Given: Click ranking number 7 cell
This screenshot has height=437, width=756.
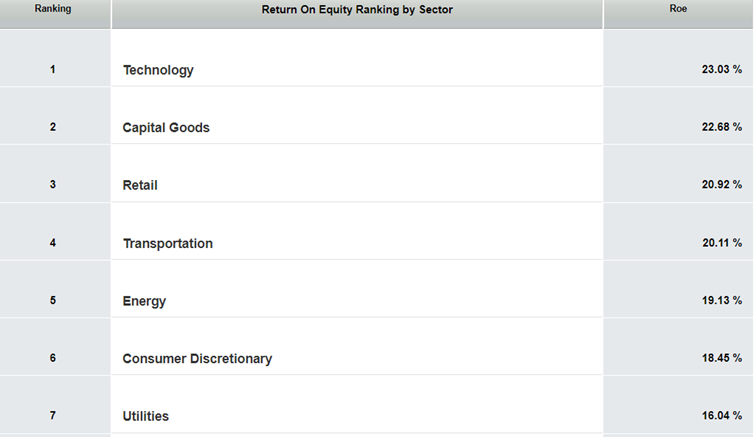Looking at the screenshot, I should 53,416.
